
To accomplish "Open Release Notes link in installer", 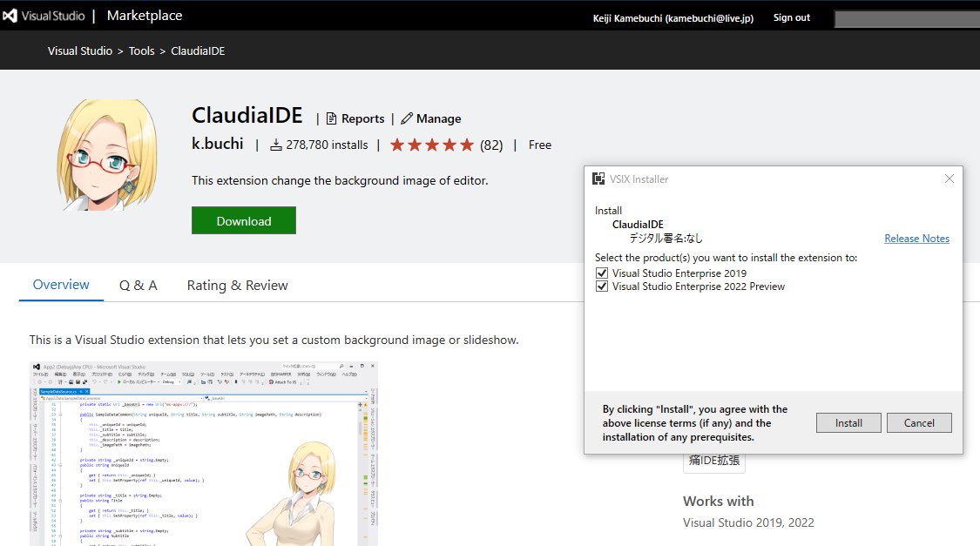I will click(x=917, y=239).
